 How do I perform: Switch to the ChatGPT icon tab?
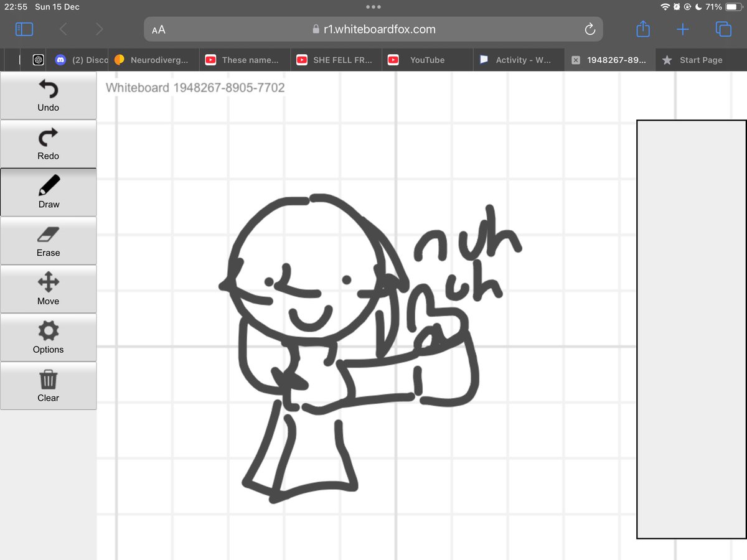38,60
